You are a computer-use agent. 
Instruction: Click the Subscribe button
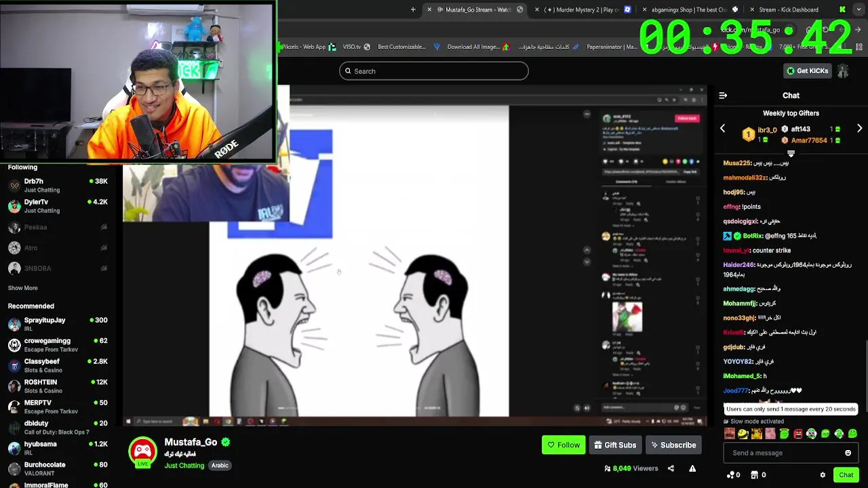pos(673,445)
